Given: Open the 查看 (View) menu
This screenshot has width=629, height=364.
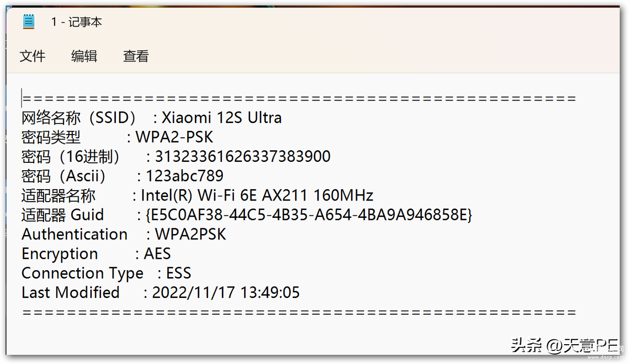Looking at the screenshot, I should [x=136, y=56].
